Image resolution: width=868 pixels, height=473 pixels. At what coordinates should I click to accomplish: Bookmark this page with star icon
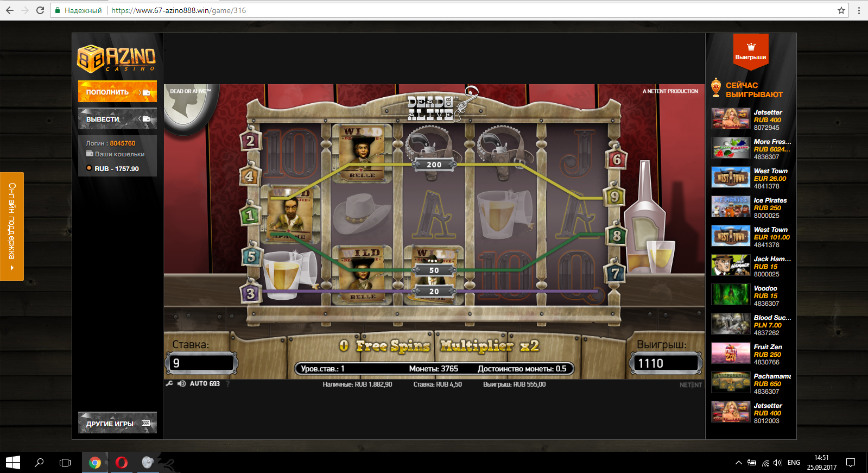pos(841,10)
